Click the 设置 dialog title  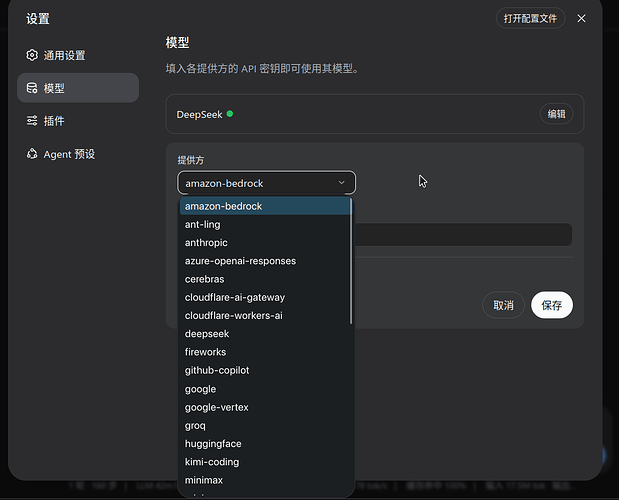38,19
